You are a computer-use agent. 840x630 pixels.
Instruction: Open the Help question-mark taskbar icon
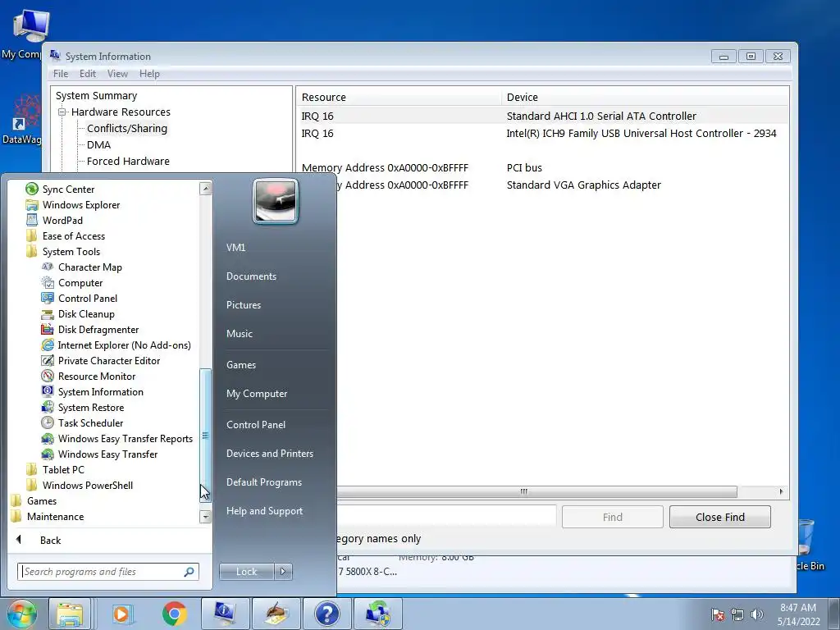click(326, 614)
